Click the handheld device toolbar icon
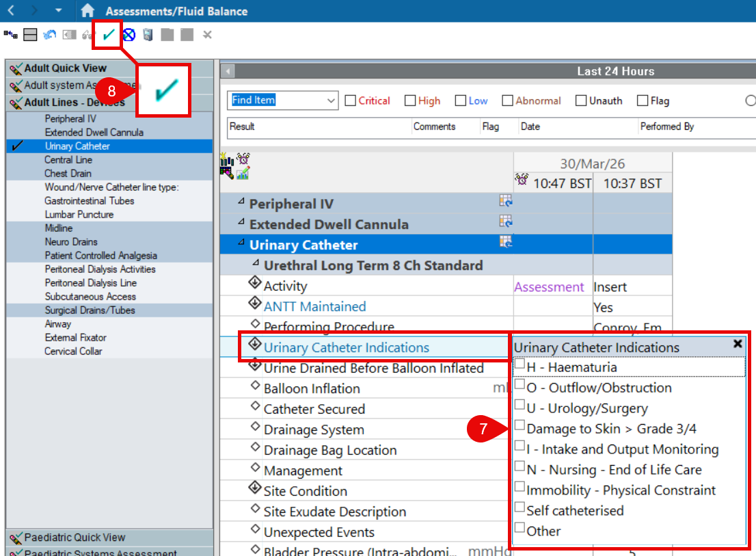The height and width of the screenshot is (556, 756). [x=148, y=35]
